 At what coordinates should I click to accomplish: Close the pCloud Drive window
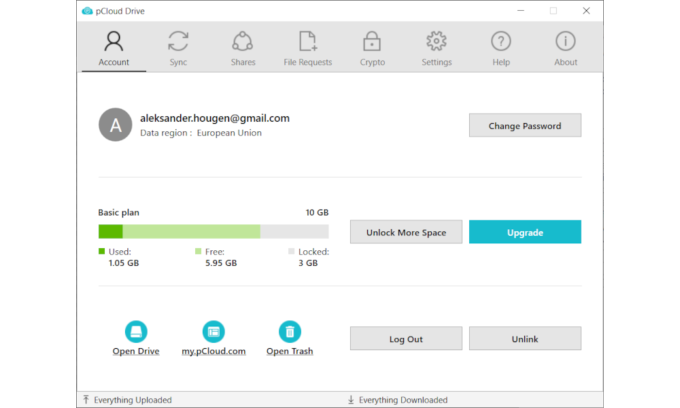[586, 10]
